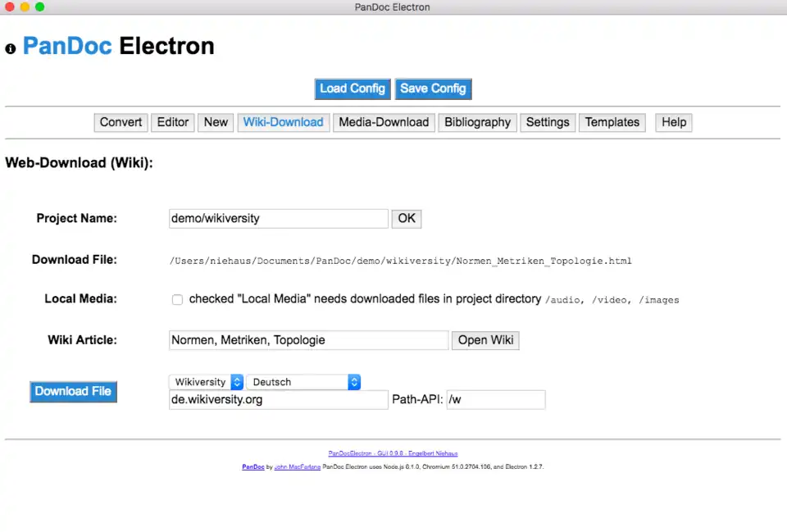
Task: Show the Templates tab
Action: point(612,122)
